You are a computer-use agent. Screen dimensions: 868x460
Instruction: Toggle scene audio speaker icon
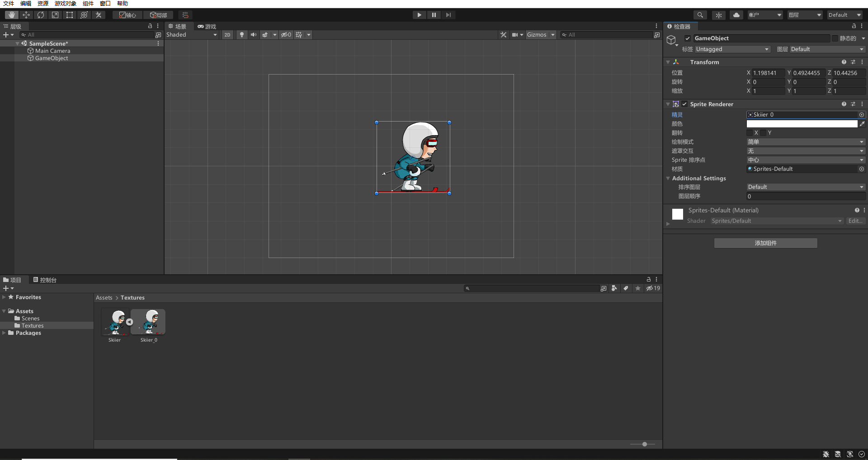point(254,35)
